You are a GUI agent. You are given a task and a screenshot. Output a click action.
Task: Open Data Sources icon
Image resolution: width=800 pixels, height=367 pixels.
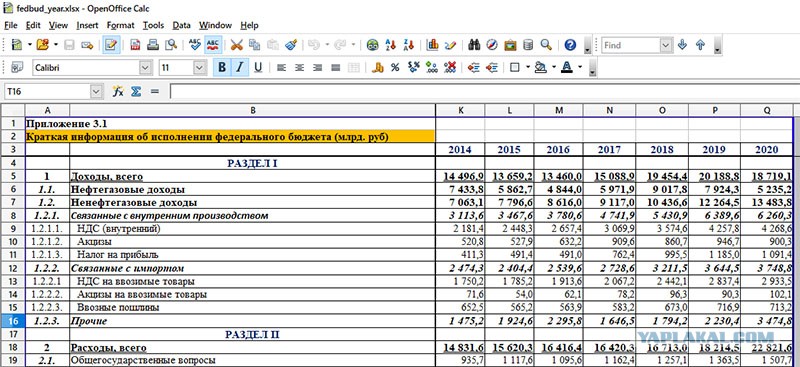[x=528, y=45]
